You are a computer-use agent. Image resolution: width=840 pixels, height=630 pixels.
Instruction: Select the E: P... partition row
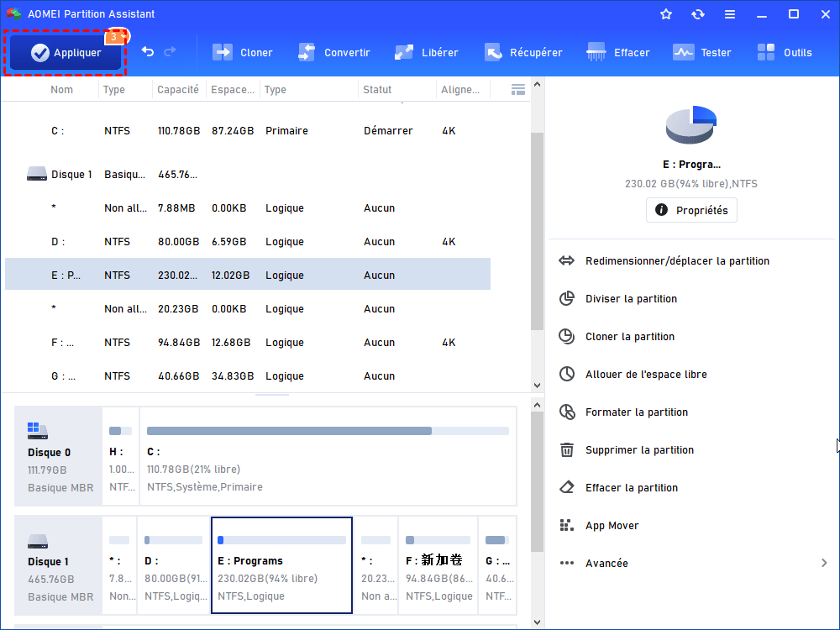pos(248,275)
